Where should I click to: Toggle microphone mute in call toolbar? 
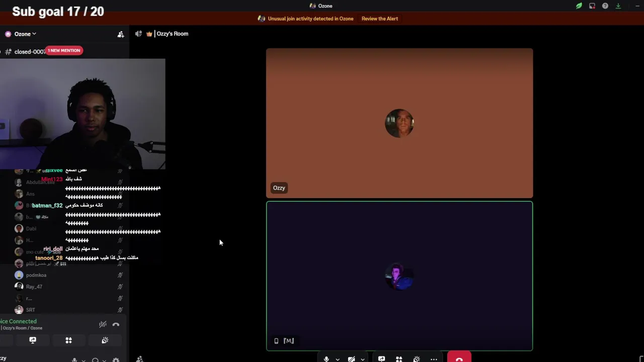pyautogui.click(x=326, y=359)
